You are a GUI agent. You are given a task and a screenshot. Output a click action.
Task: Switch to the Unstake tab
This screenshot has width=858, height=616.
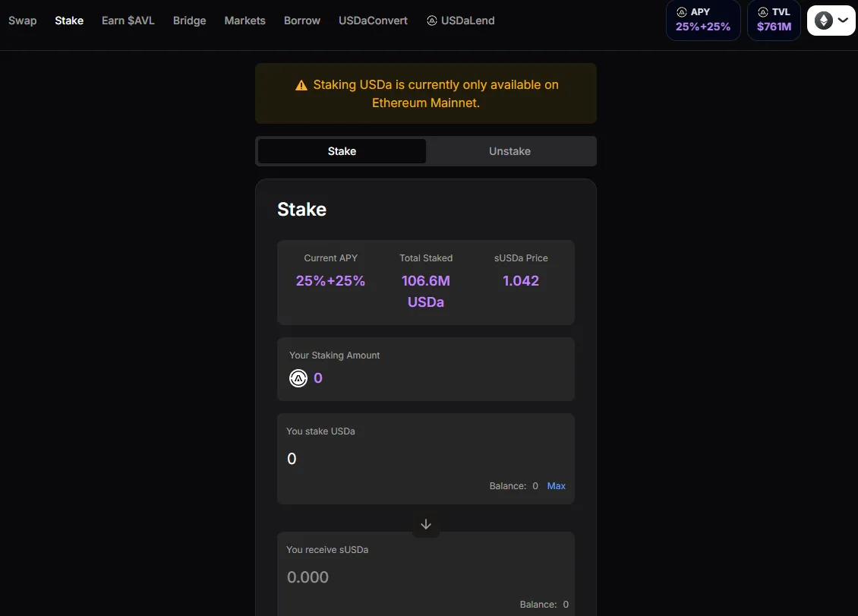[x=510, y=151]
